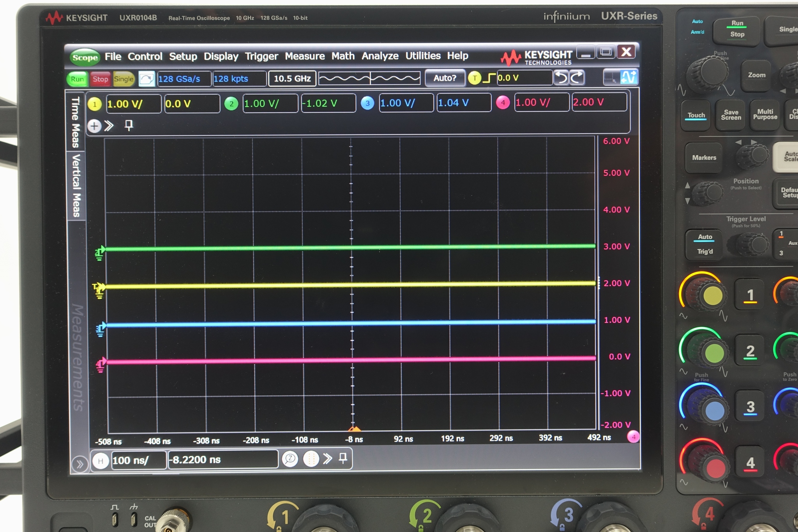Click the yellow Single acquisition button
The width and height of the screenshot is (798, 532).
124,79
